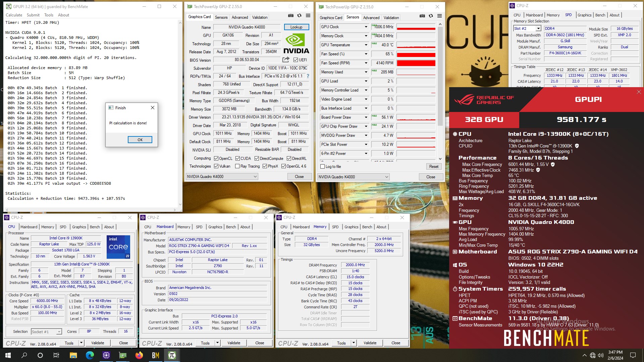Open Fan Speed (RPM) sensor dropdown
This screenshot has height=362, width=644.
click(366, 63)
